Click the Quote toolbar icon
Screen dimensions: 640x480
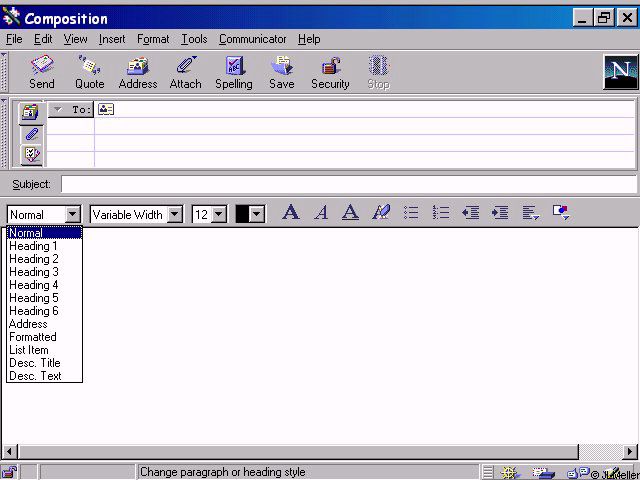[89, 72]
